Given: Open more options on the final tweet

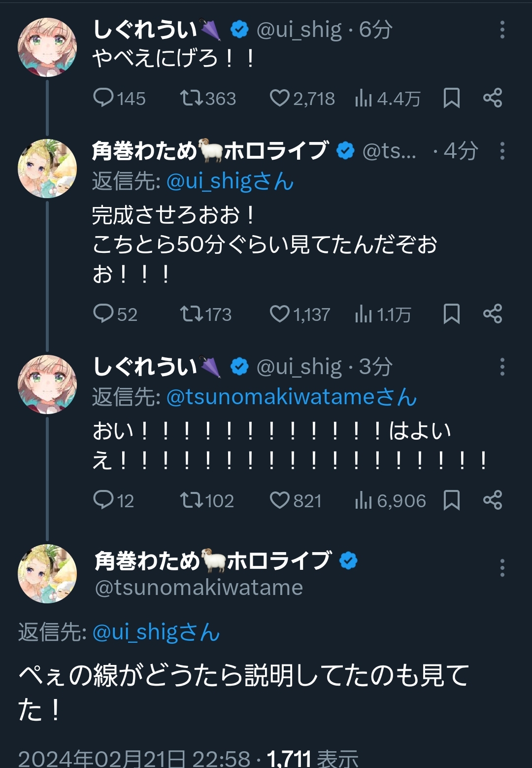Looking at the screenshot, I should (502, 568).
